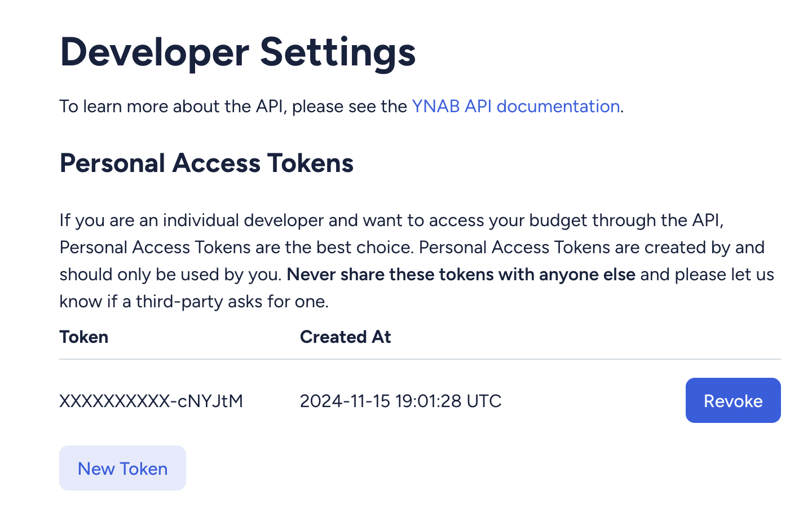Click the 'know if a third-party asks' line

tap(194, 302)
